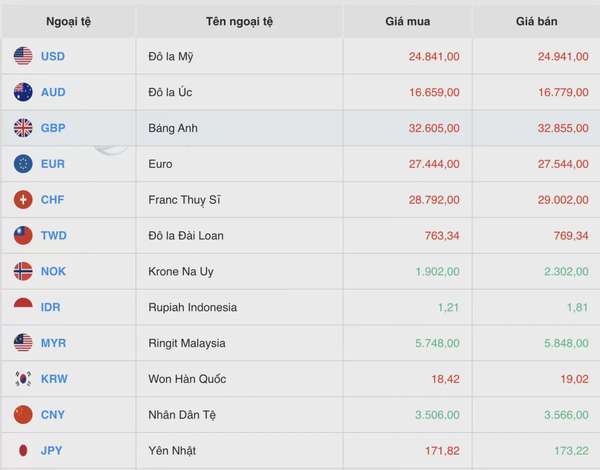
Task: Click the Taiwan flag icon
Action: click(23, 235)
